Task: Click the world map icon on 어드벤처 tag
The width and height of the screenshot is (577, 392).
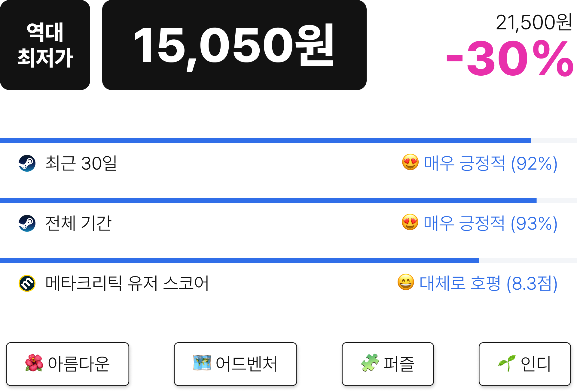Action: [x=202, y=363]
